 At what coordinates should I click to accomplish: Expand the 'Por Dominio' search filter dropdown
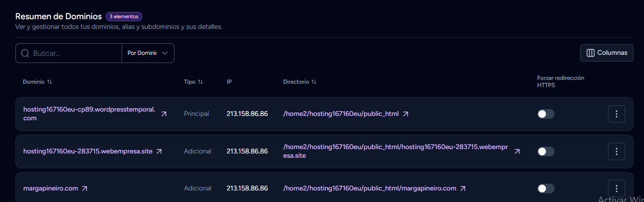click(148, 53)
